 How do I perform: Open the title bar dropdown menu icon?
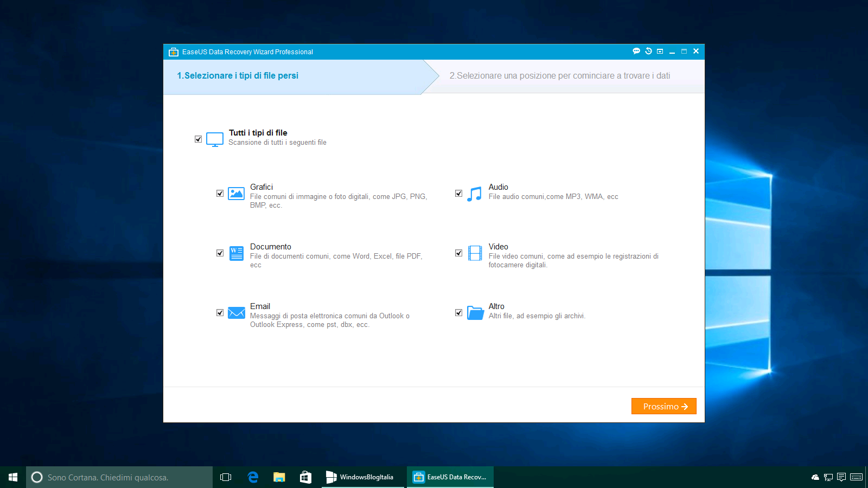pyautogui.click(x=660, y=52)
